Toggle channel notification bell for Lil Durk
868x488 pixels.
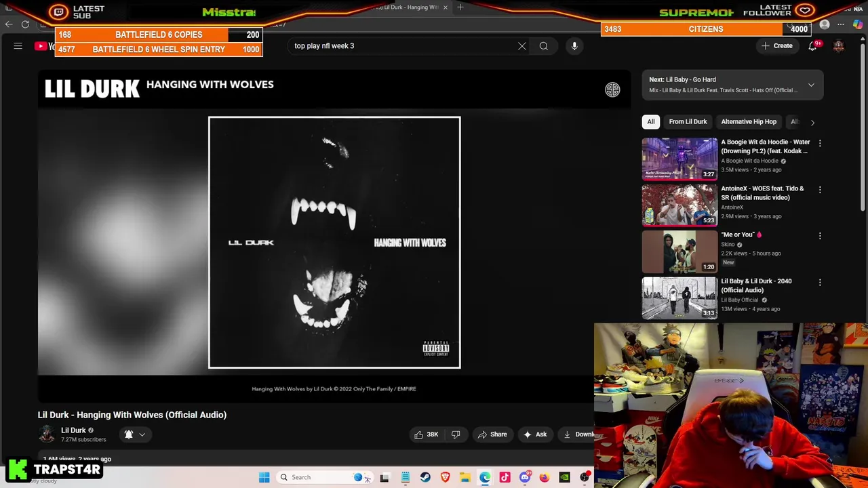pyautogui.click(x=129, y=434)
